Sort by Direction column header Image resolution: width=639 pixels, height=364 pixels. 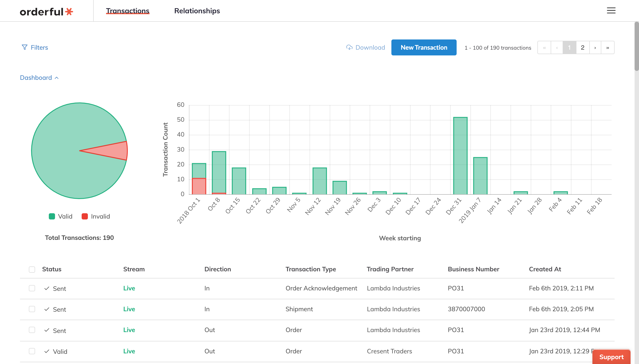(x=217, y=269)
